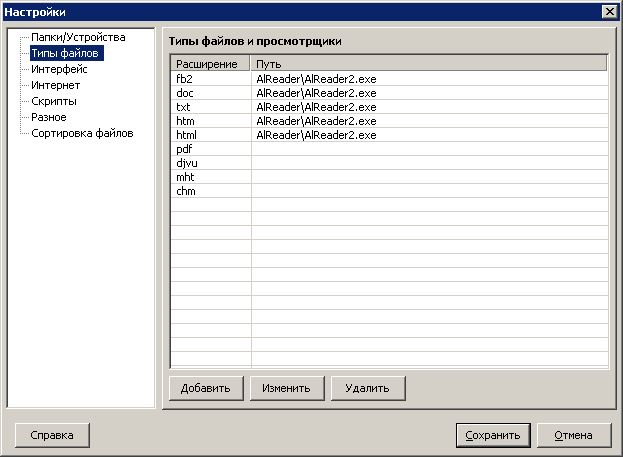The image size is (623, 457).
Task: Click the Расширение column header
Action: (x=210, y=64)
